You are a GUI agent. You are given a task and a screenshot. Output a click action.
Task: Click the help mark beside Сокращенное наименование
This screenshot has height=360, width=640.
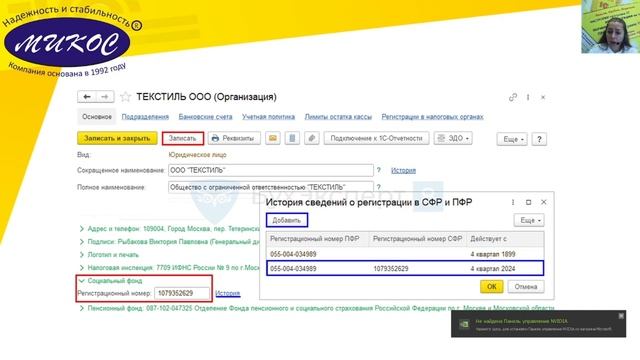point(379,170)
